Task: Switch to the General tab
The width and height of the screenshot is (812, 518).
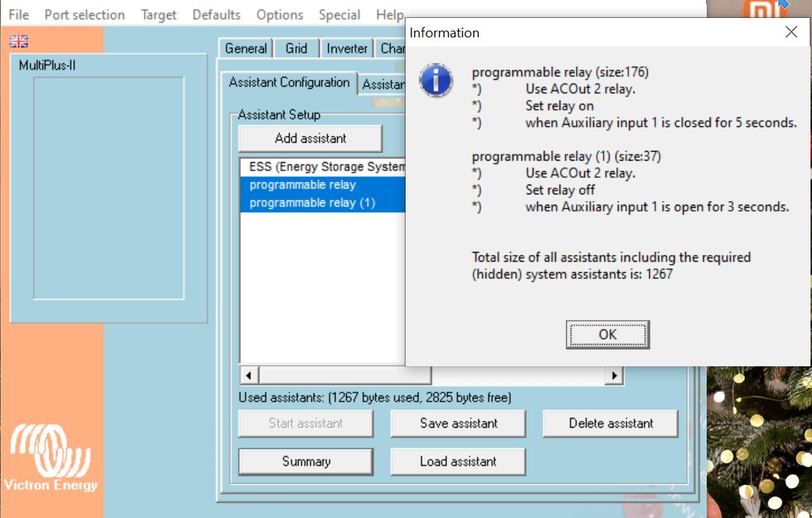Action: (246, 48)
